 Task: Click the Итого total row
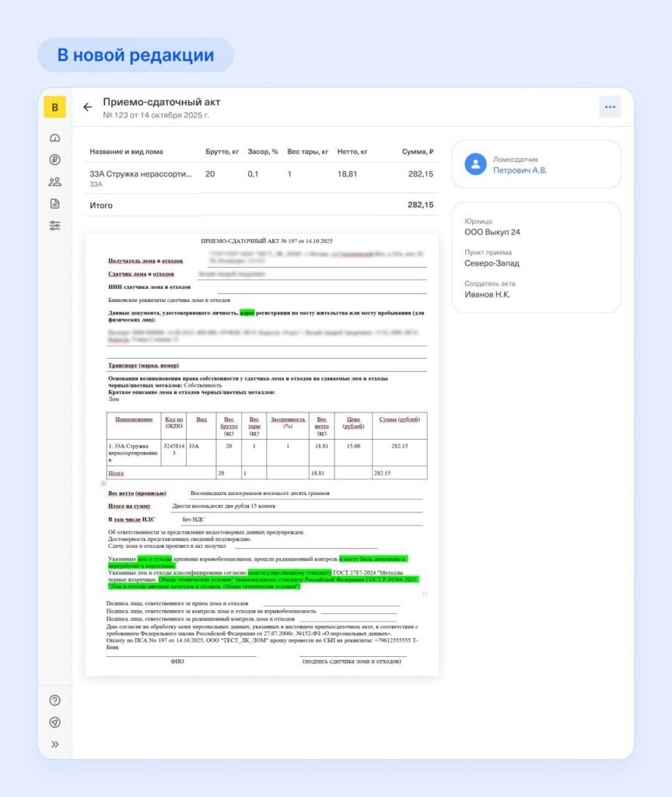[261, 205]
